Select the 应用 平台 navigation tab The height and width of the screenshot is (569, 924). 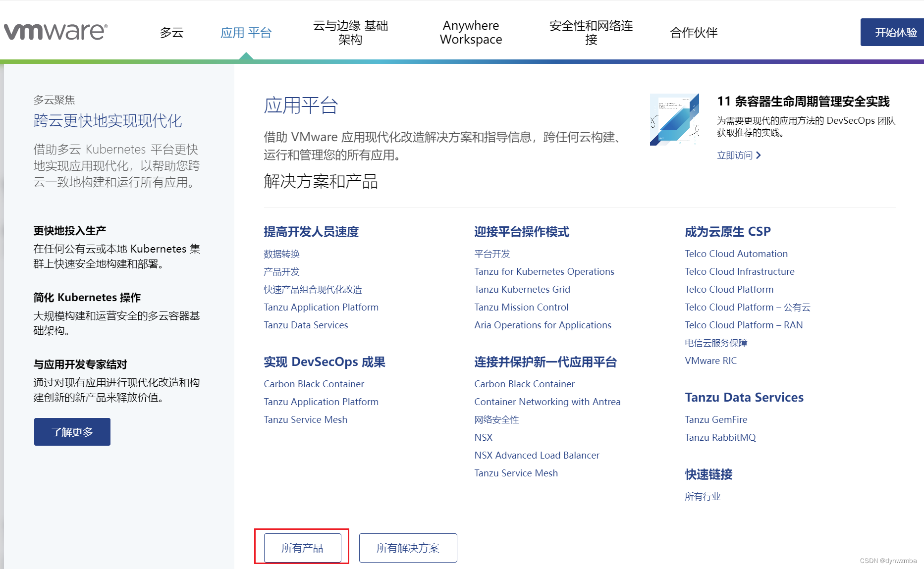pos(246,33)
